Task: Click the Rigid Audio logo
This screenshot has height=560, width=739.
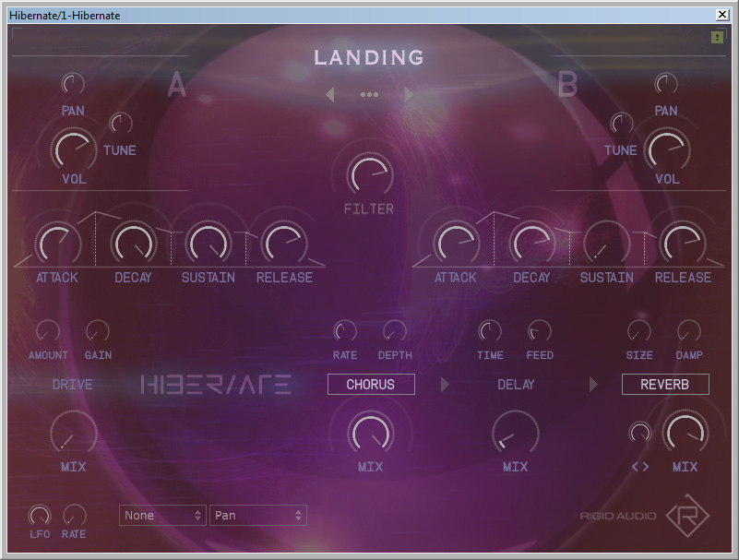Action: click(684, 515)
